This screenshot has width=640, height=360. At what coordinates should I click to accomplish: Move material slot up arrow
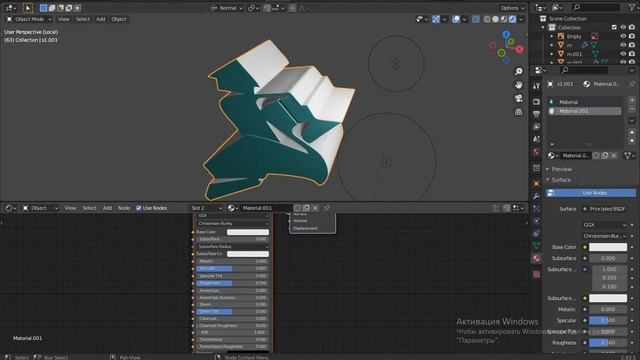(x=631, y=132)
